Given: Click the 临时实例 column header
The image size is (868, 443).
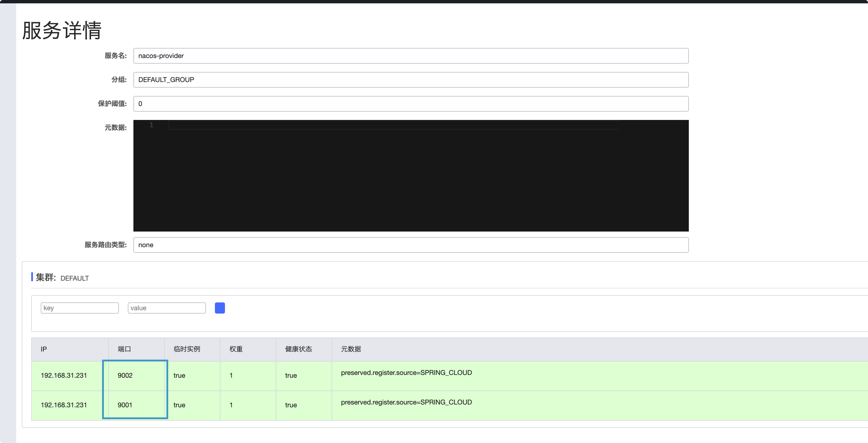Looking at the screenshot, I should [187, 349].
